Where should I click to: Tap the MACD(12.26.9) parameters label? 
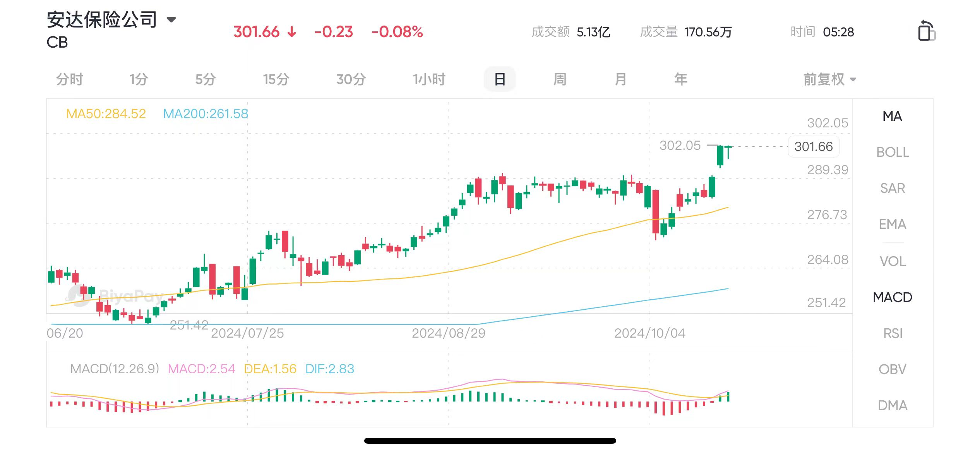[115, 369]
